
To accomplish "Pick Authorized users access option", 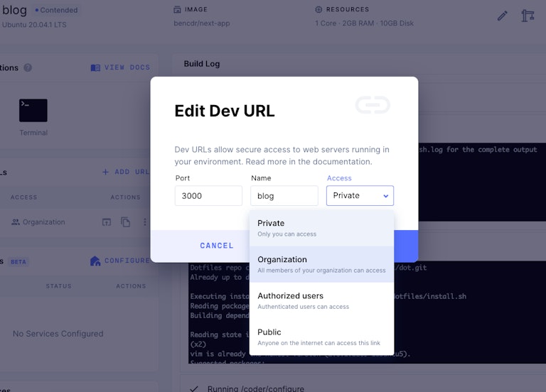I will point(322,300).
